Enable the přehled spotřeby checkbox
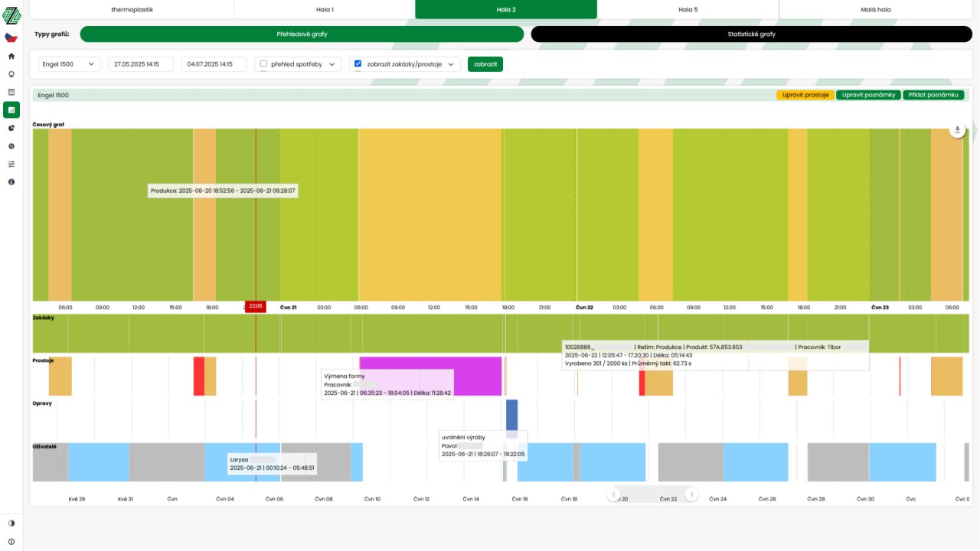Screen dimensions: 980x551 [x=263, y=64]
